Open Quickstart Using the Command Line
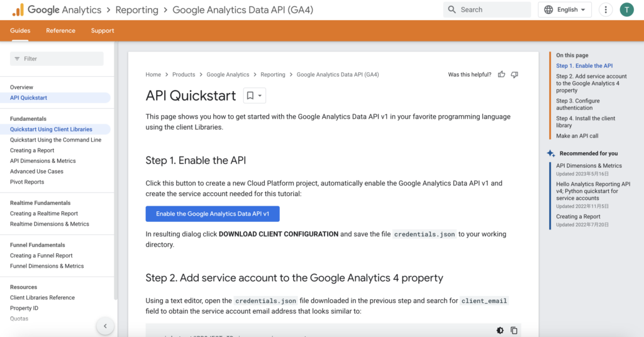 tap(55, 140)
